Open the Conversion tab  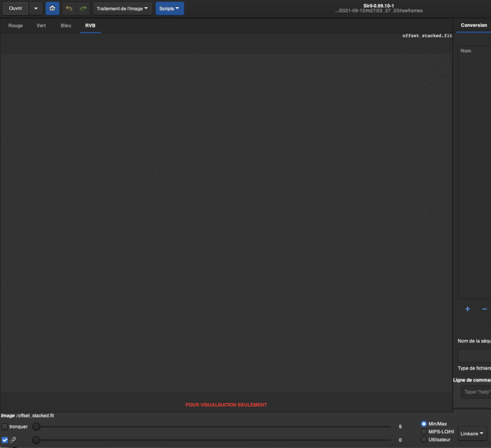(474, 26)
